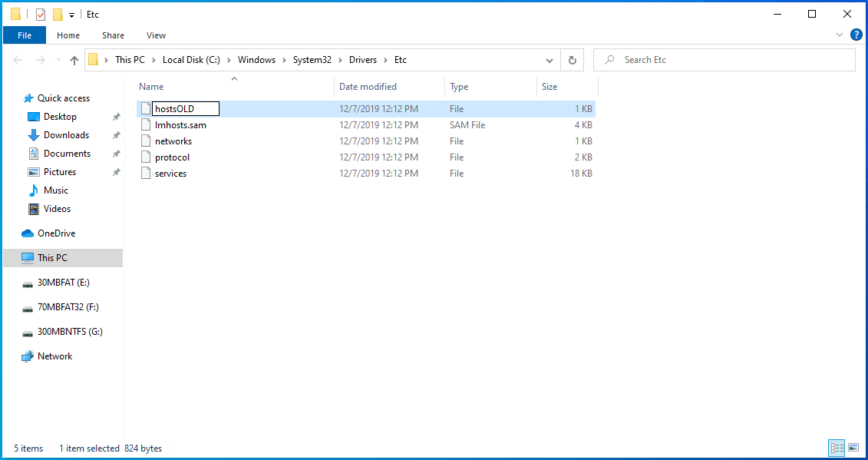Click the Search Etc input field
Image resolution: width=868 pixels, height=460 pixels.
click(724, 60)
